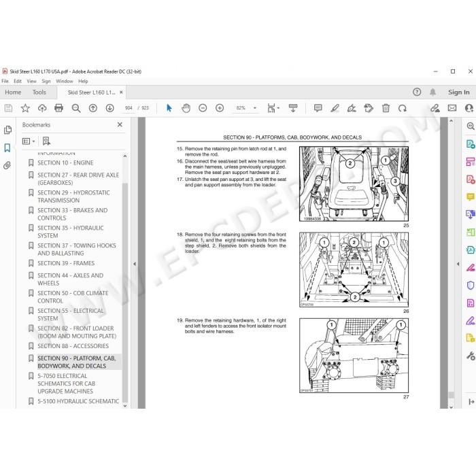Close the Bookmarks panel
Viewport: 476px width, 476px height.
point(120,124)
